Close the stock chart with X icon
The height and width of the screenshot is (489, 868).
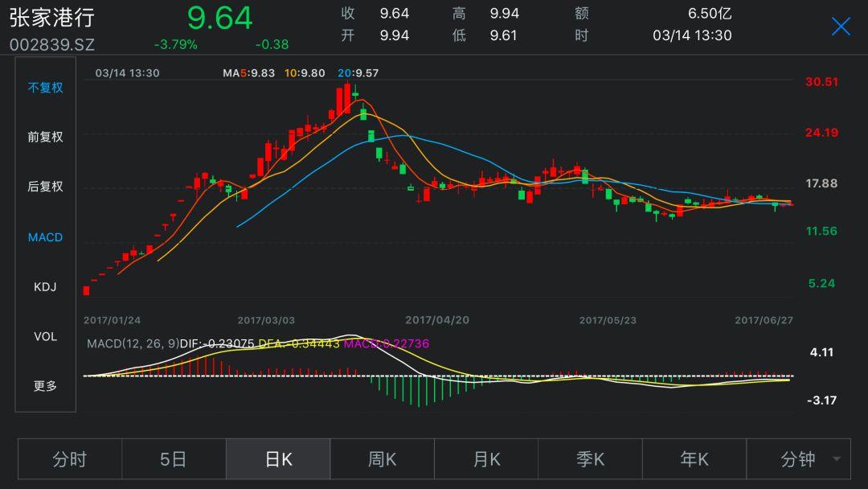[841, 27]
